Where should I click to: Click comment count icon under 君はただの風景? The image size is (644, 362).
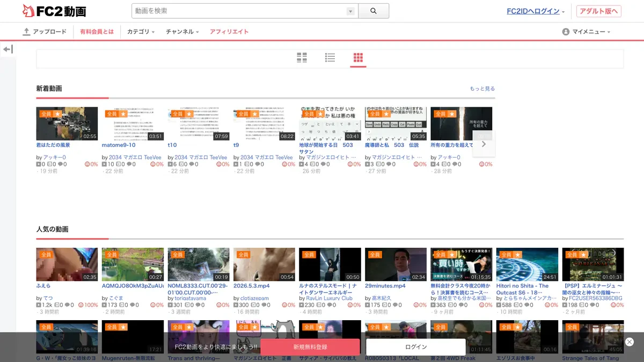(60, 165)
